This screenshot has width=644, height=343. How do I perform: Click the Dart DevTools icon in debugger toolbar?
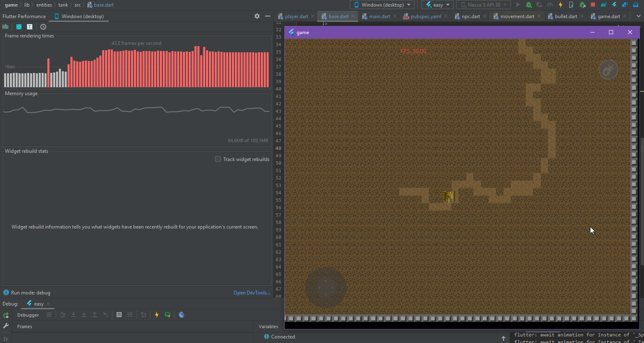coord(181,315)
